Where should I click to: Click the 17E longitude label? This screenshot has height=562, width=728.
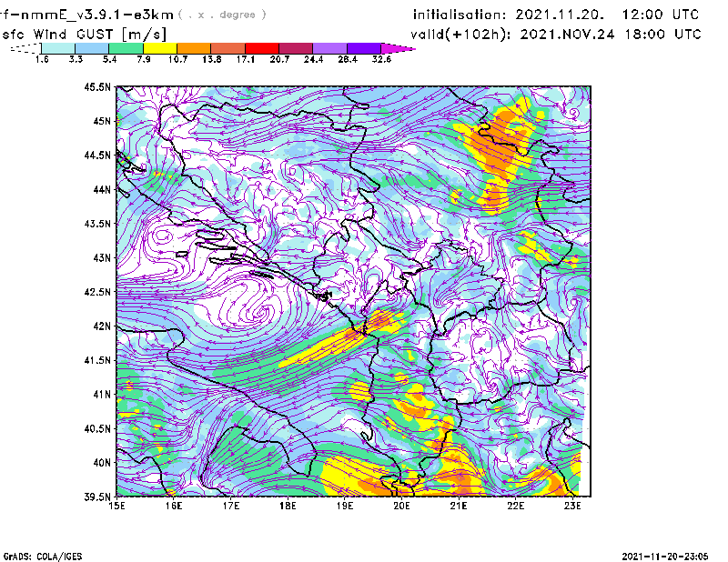tap(231, 506)
